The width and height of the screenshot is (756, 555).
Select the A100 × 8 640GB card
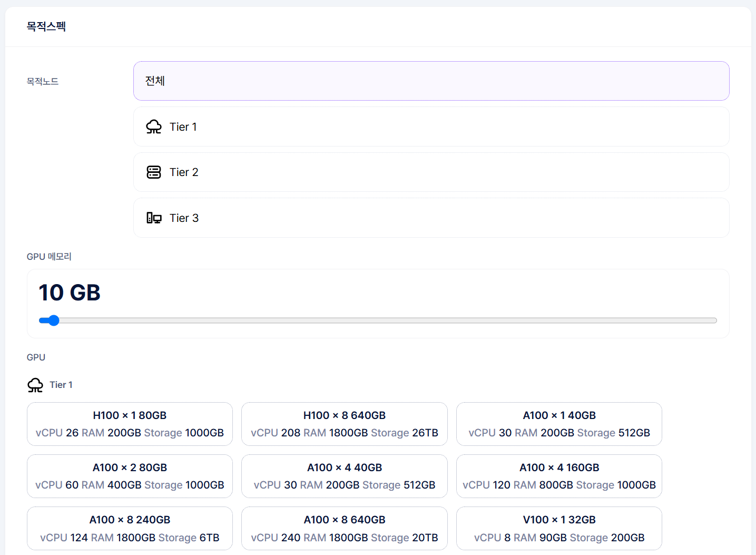345,528
